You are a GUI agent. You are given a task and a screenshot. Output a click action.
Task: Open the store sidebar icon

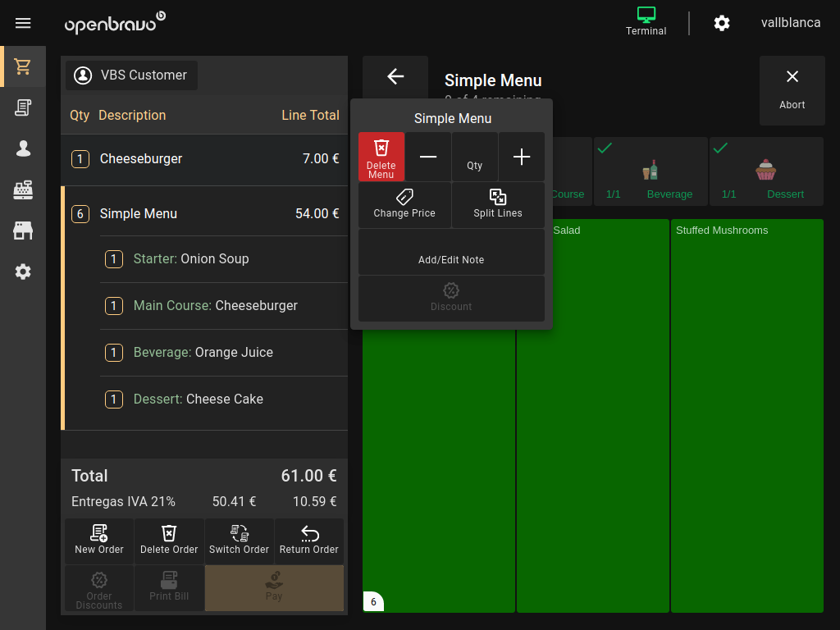coord(23,231)
